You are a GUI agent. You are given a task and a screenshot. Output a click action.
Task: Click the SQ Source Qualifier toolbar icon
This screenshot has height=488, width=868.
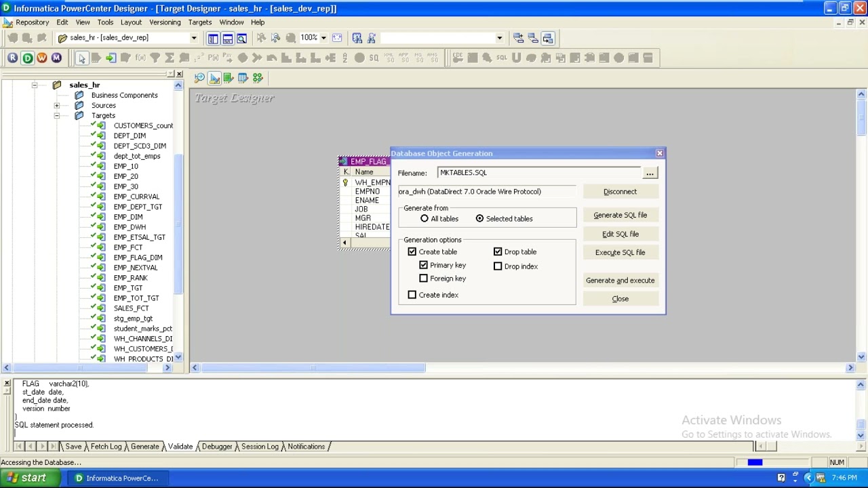(374, 58)
